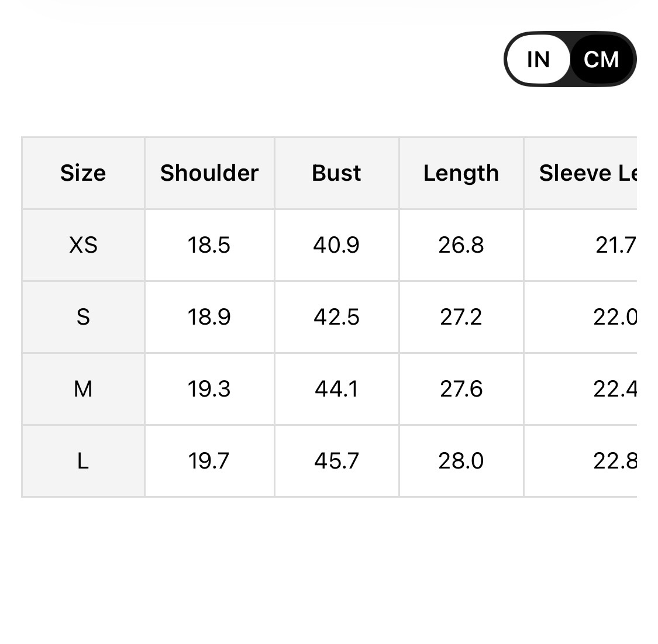Click S sleeve length value 22.0
The width and height of the screenshot is (658, 644).
[614, 317]
